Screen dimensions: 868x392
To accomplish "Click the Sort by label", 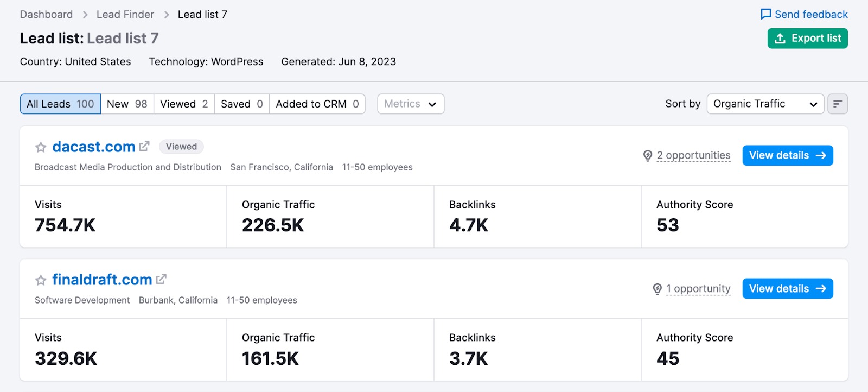I will tap(683, 104).
